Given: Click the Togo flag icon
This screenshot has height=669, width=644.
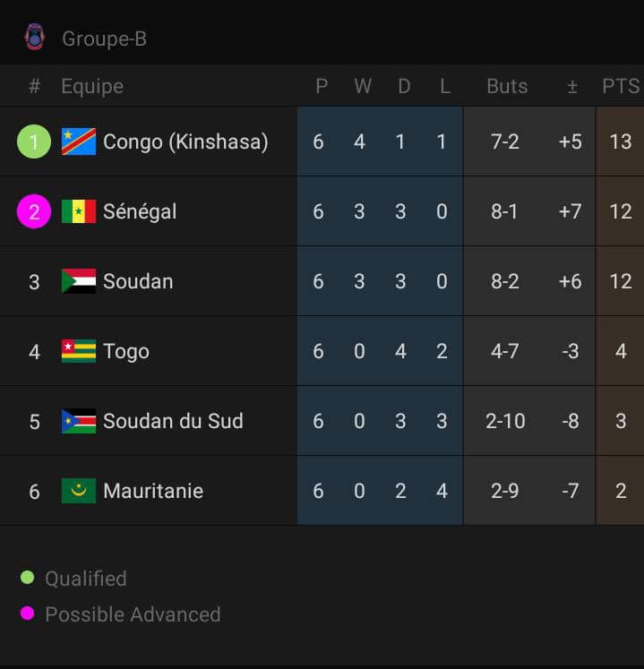Looking at the screenshot, I should (79, 351).
